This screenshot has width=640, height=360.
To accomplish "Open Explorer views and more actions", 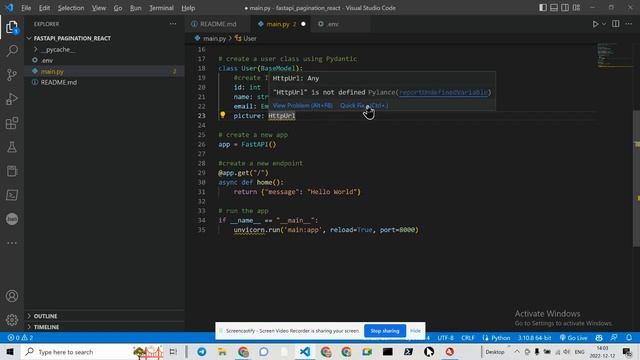I will pyautogui.click(x=173, y=24).
